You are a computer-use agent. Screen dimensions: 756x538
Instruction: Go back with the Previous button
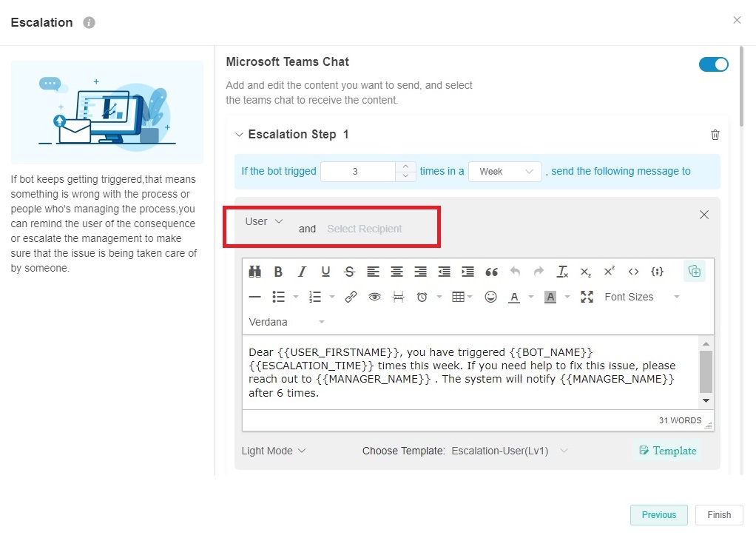coord(658,515)
